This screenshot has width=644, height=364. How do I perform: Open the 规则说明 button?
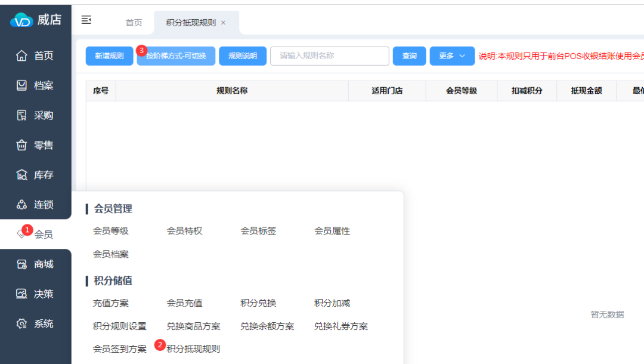pos(243,56)
